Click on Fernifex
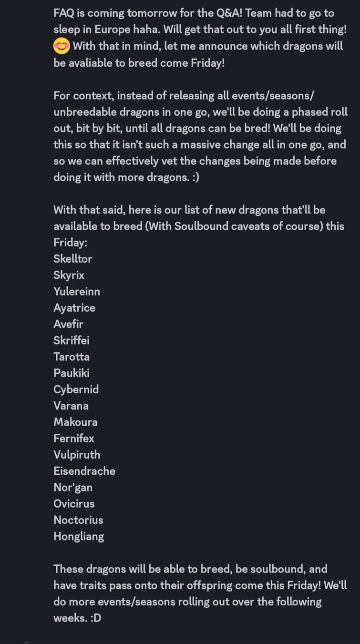The height and width of the screenshot is (644, 360). click(74, 439)
